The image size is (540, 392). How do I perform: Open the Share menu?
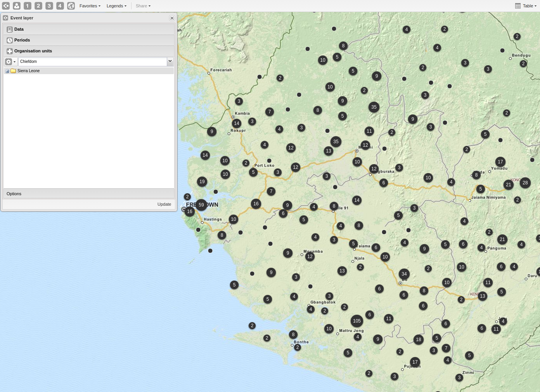coord(143,6)
